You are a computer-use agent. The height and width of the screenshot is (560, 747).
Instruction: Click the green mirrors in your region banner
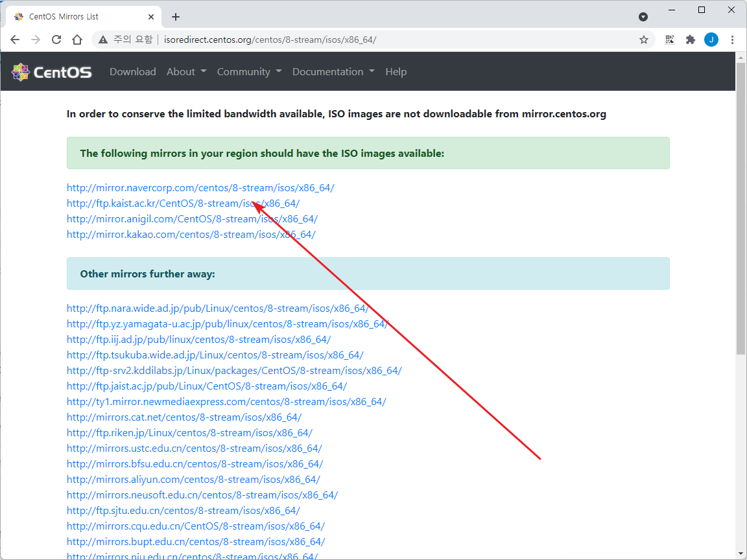368,154
